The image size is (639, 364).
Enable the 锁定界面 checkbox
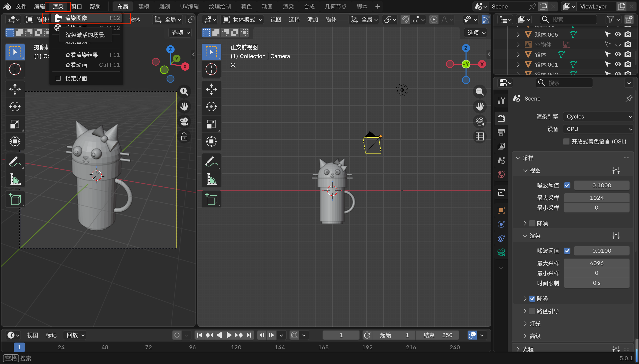click(58, 79)
